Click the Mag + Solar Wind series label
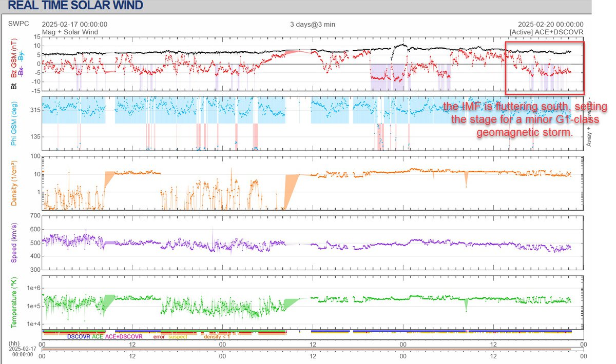 coord(70,32)
